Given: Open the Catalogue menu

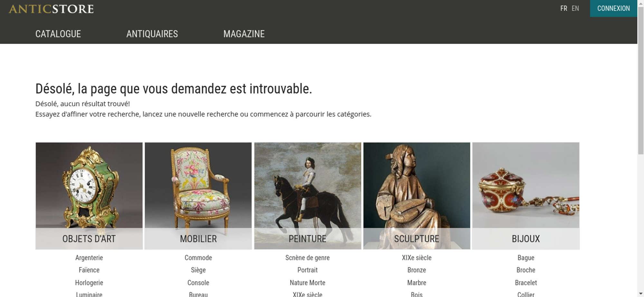Looking at the screenshot, I should pos(58,34).
